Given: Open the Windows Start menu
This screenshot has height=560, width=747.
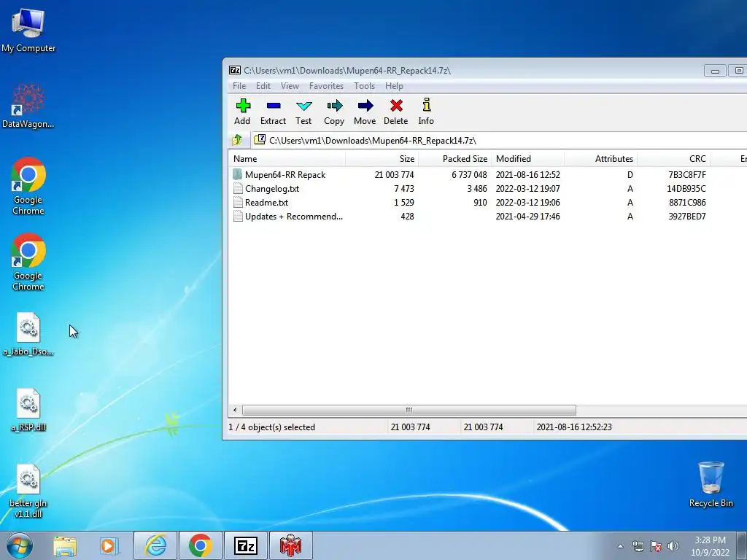Looking at the screenshot, I should (19, 545).
